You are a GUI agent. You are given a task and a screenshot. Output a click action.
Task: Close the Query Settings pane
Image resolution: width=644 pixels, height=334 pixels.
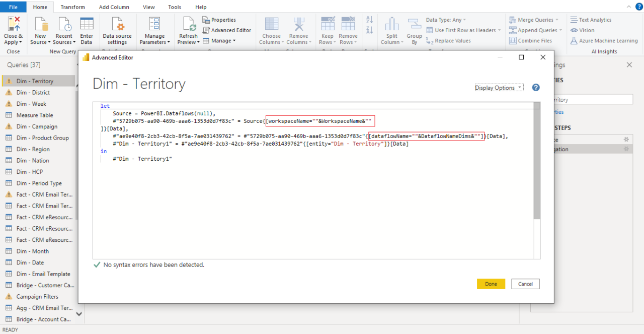pos(629,65)
